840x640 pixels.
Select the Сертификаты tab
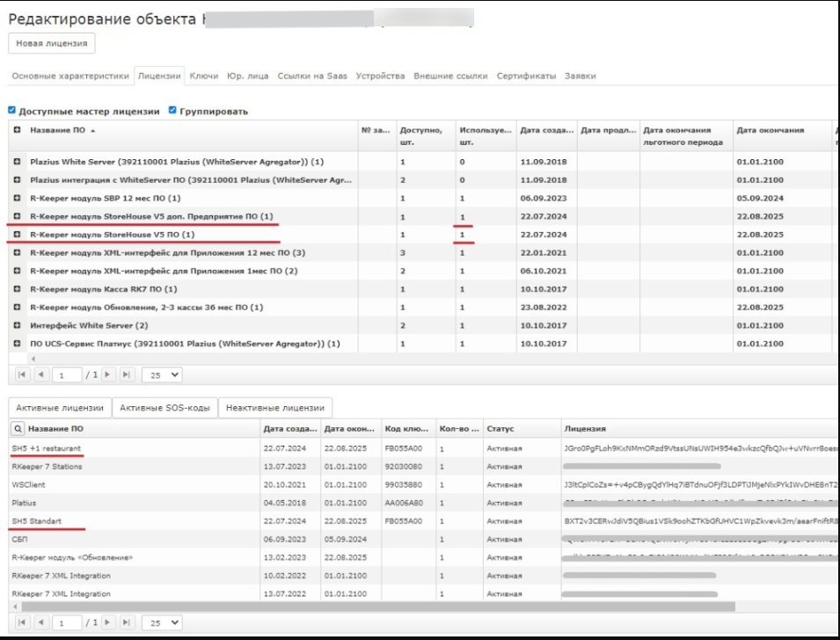pos(526,76)
